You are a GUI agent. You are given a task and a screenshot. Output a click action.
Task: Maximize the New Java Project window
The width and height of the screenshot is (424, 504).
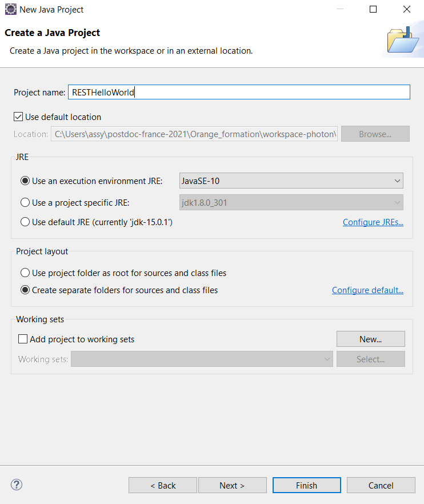pyautogui.click(x=373, y=9)
